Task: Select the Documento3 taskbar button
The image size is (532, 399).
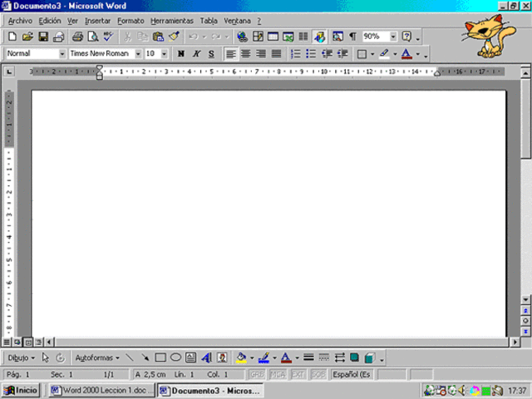Action: pyautogui.click(x=210, y=391)
